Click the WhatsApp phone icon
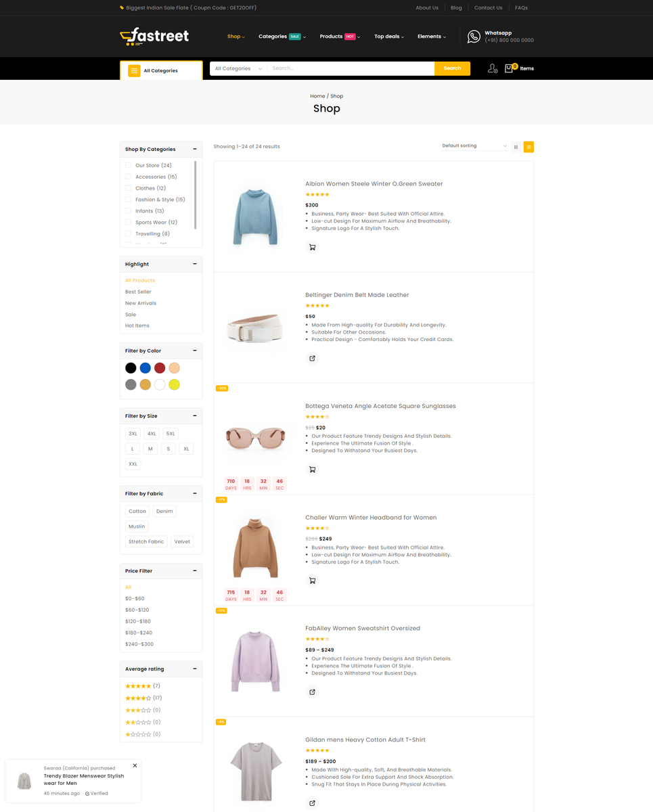 tap(474, 37)
